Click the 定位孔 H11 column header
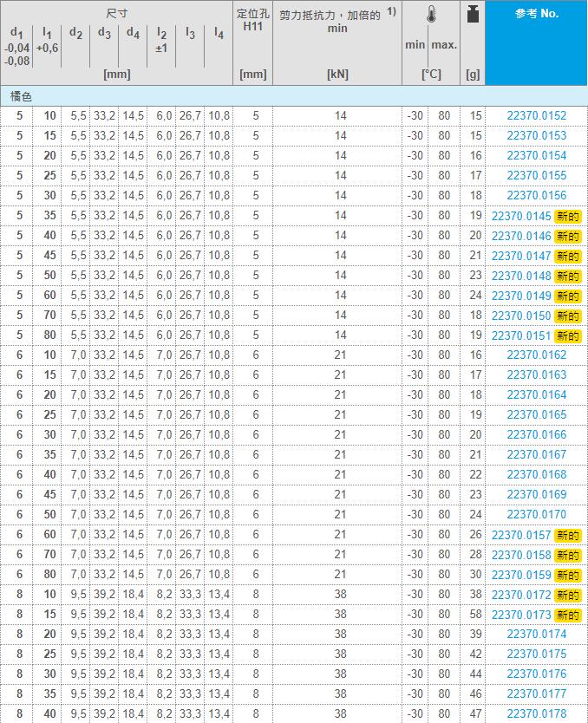Screen dimensions: 588x723 [252, 21]
